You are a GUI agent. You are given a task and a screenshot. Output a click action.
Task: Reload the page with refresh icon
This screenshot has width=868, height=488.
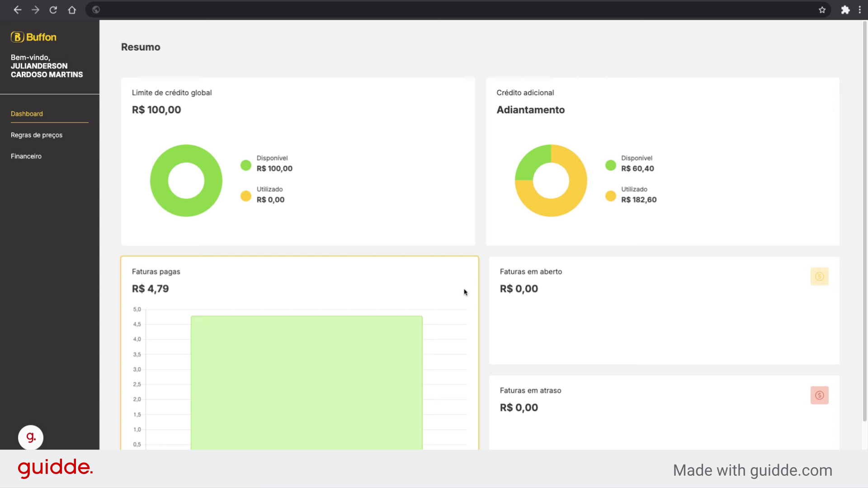(53, 10)
